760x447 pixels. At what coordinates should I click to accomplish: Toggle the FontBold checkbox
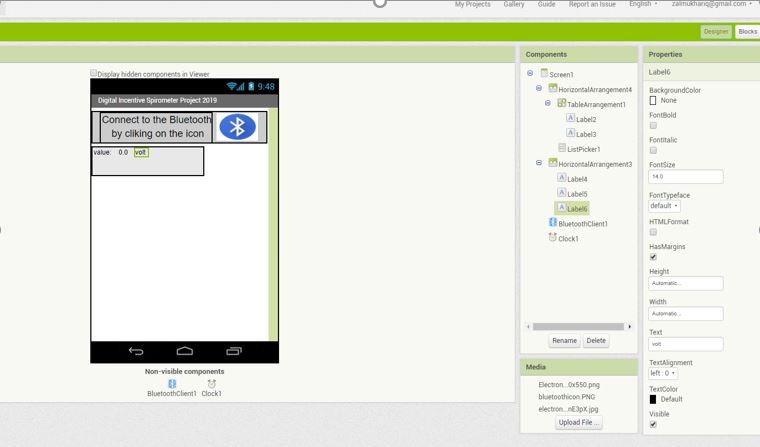(653, 126)
